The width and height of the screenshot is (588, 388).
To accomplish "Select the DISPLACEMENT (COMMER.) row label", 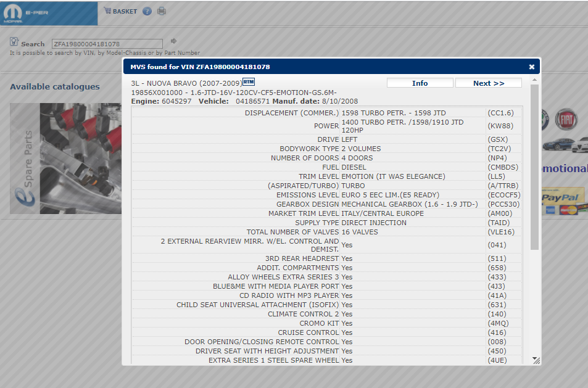I will pos(292,113).
